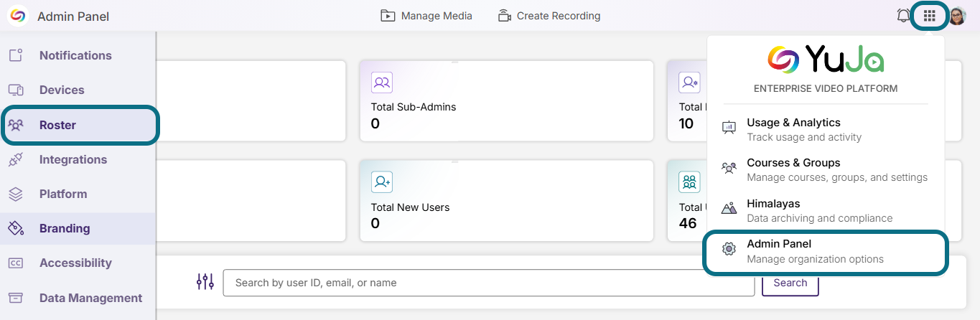Click the 'Track usage and activity' description

(804, 137)
